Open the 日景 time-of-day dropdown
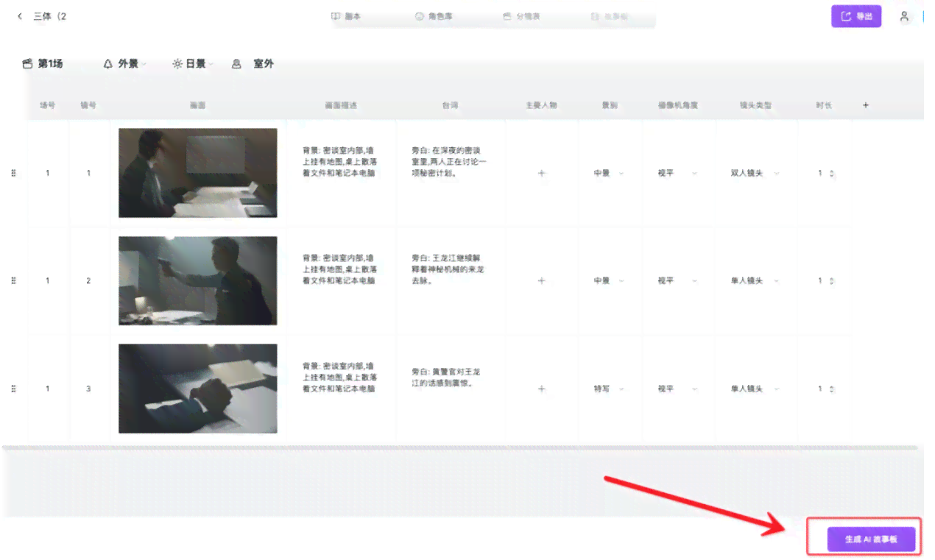Screen dimensions: 935x560 (x=192, y=64)
